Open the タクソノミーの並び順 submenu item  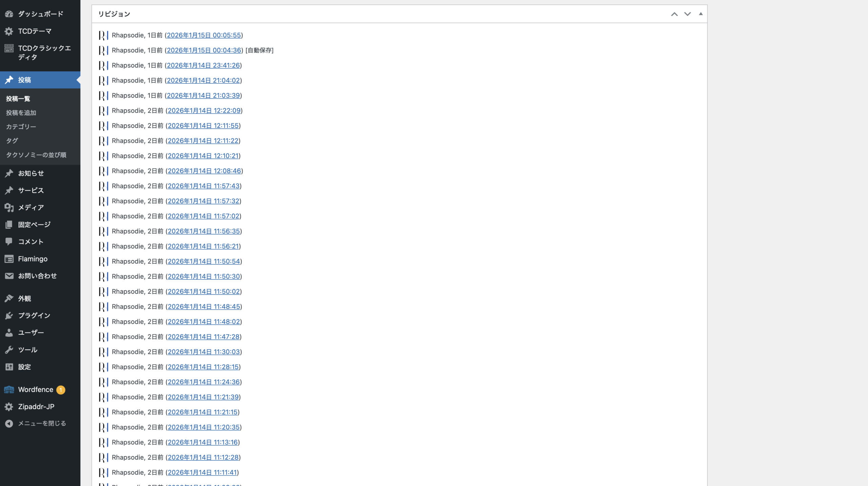pyautogui.click(x=36, y=155)
